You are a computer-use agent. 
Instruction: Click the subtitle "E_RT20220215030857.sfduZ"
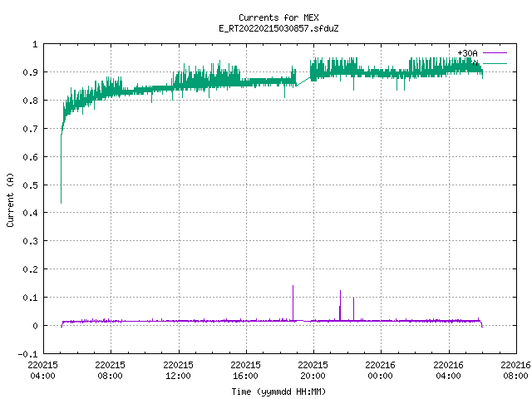(278, 28)
